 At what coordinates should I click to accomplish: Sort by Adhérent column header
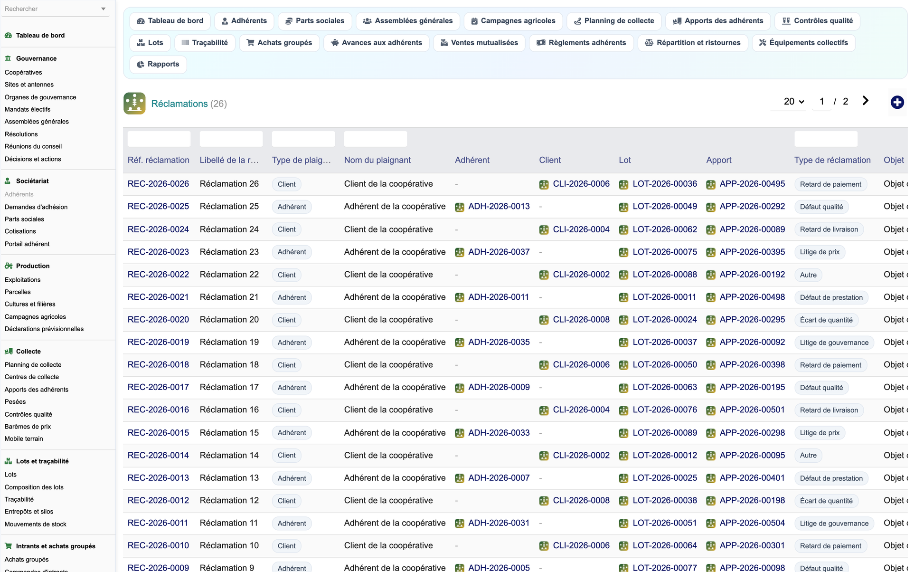click(472, 160)
